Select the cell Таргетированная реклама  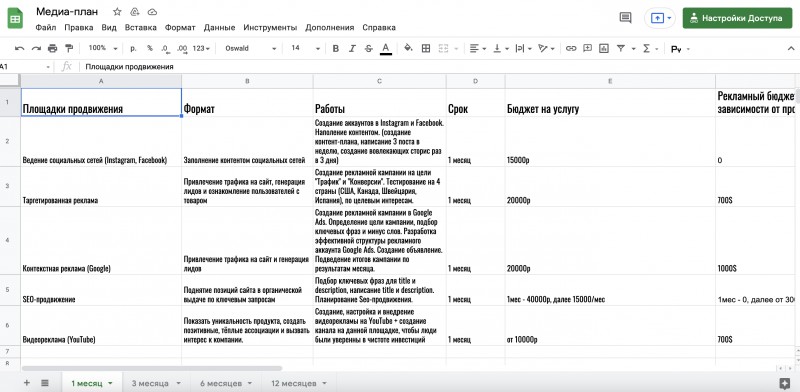[101, 187]
